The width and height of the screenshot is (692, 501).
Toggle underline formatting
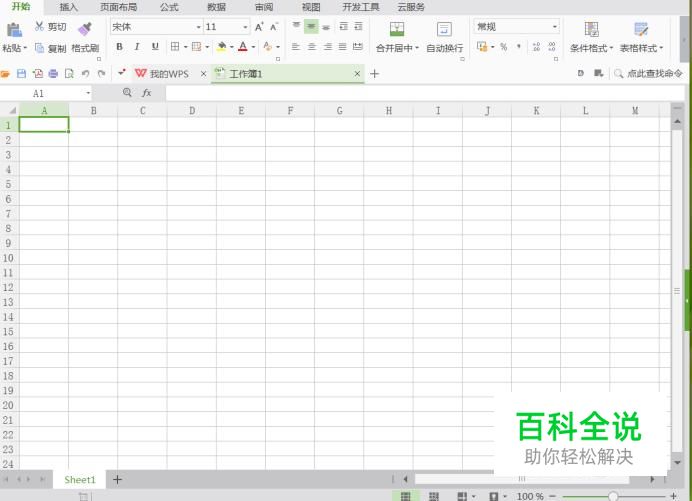(155, 46)
